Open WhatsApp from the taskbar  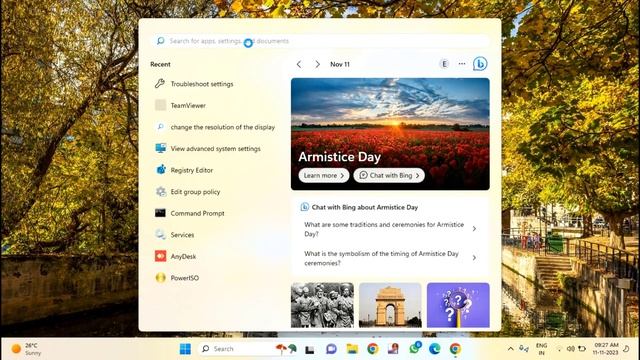coord(414,348)
